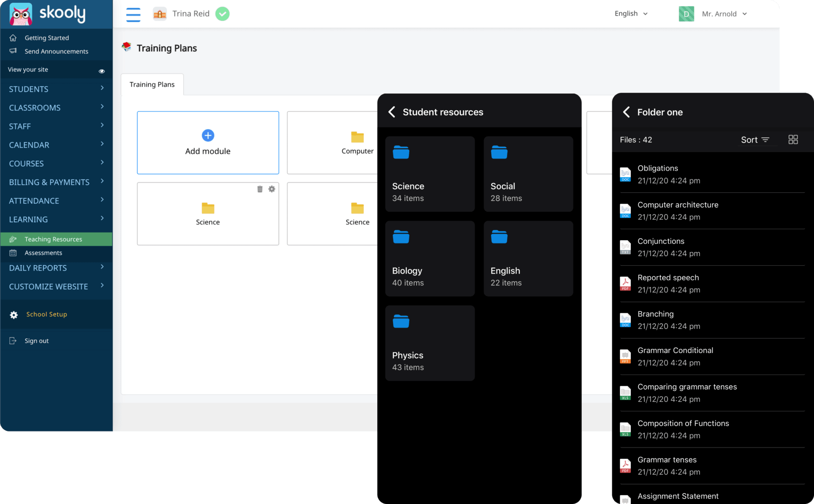Click back arrow in Folder one
The height and width of the screenshot is (504, 814).
click(626, 112)
